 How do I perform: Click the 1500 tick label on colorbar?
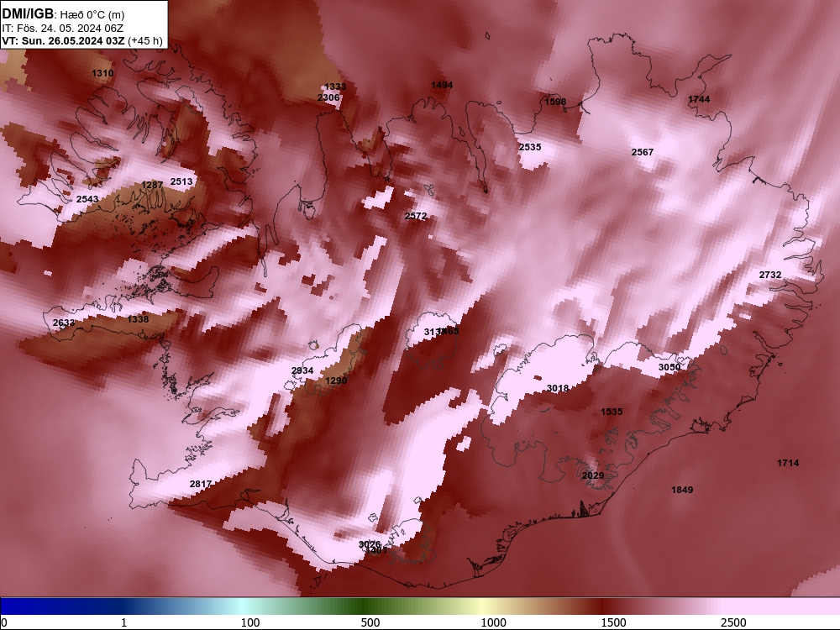click(613, 622)
